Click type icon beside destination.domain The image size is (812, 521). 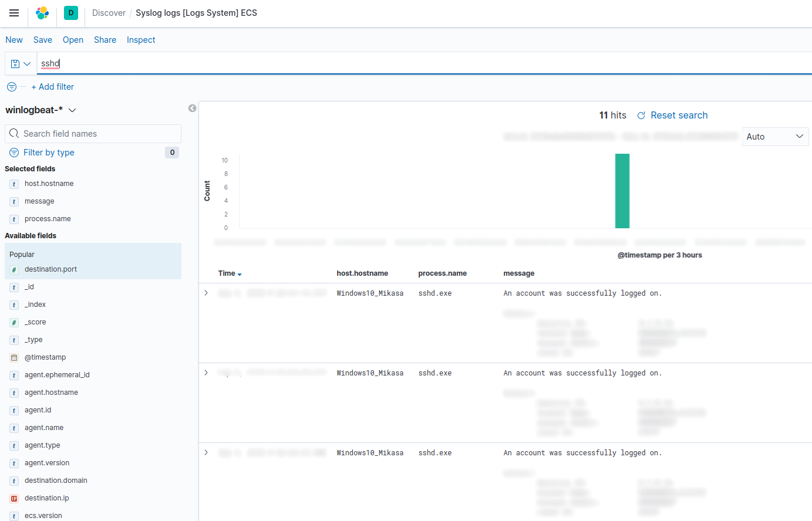tap(14, 481)
